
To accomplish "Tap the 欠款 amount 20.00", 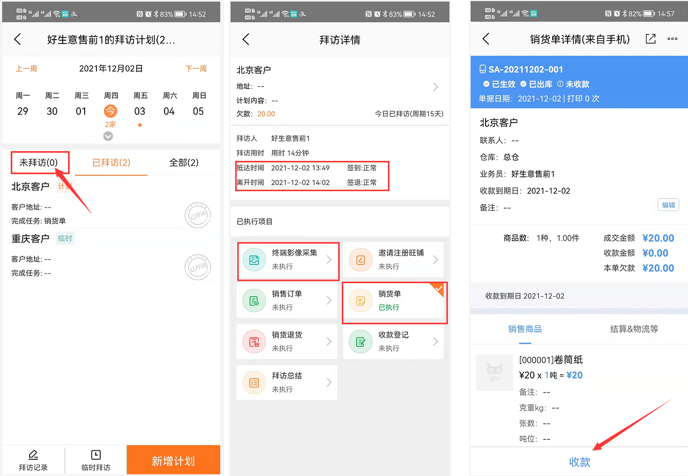I will [266, 114].
